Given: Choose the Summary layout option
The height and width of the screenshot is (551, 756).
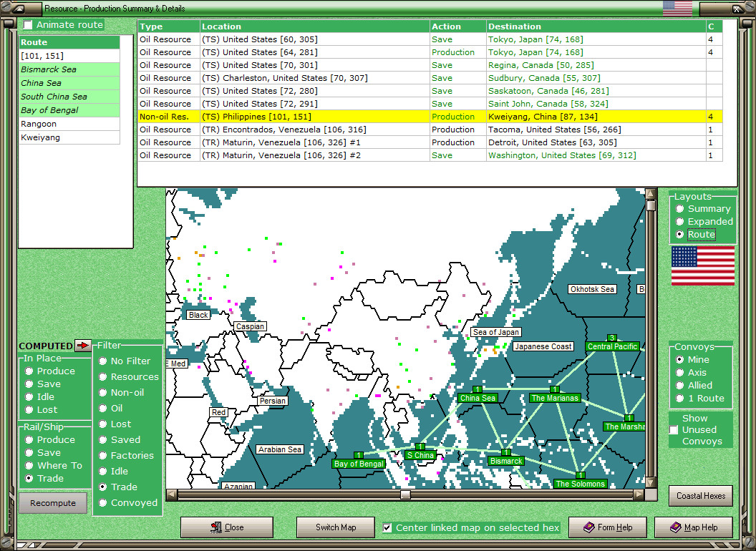Looking at the screenshot, I should [680, 209].
